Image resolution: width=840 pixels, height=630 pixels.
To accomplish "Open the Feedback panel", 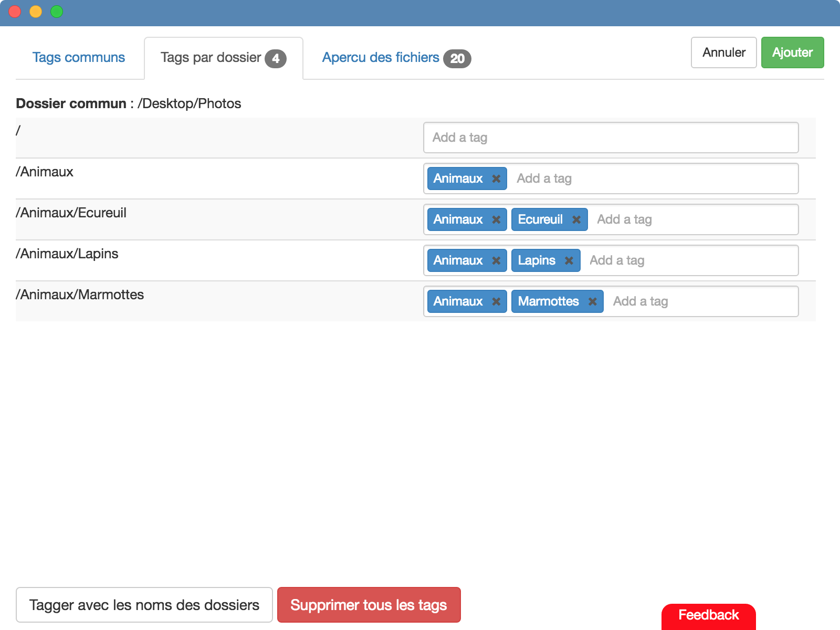I will click(708, 615).
